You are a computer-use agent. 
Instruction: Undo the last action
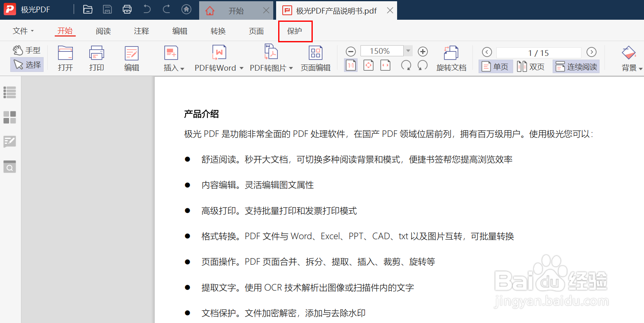pos(147,9)
